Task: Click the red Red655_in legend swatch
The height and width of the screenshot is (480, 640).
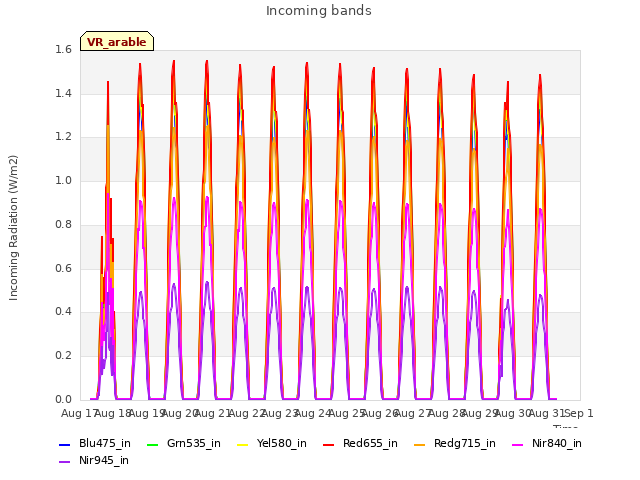Action: (x=329, y=444)
